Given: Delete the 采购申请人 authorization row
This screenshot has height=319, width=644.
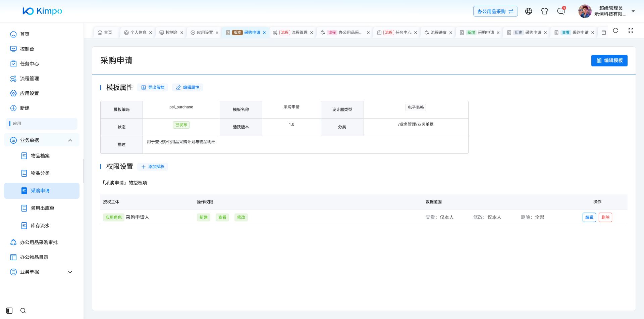Looking at the screenshot, I should tap(605, 218).
